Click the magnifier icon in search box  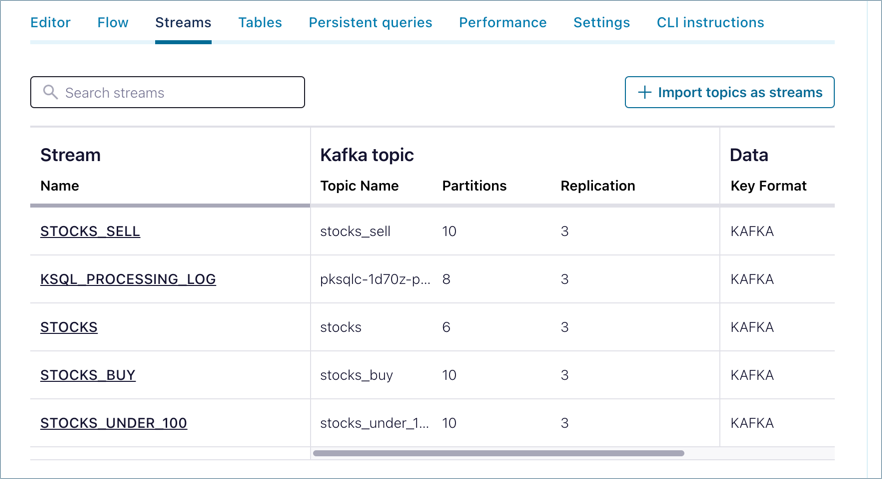50,92
